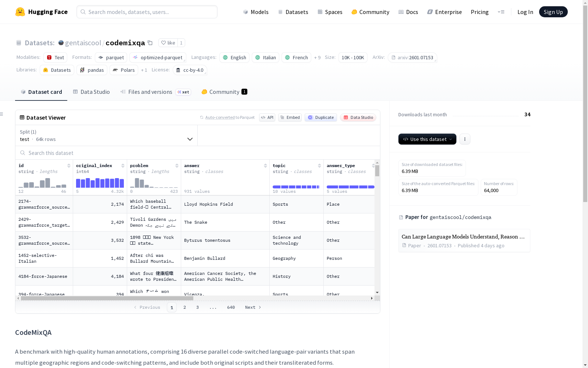Select the Polars library tag

coord(124,70)
